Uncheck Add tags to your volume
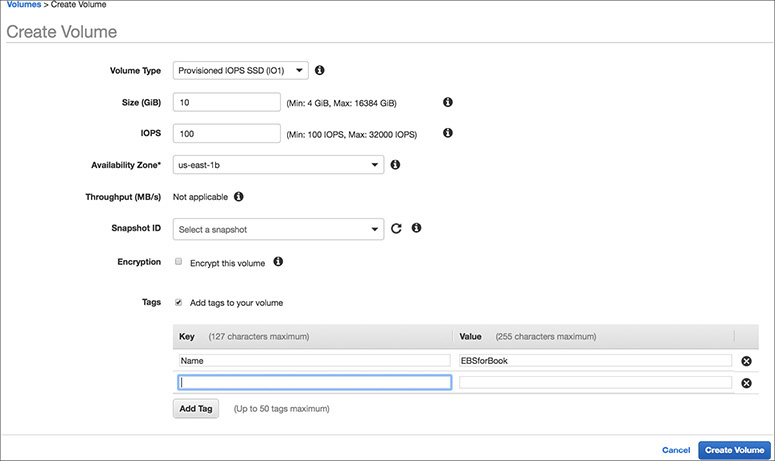Screen dimensions: 775x461 coord(179,301)
